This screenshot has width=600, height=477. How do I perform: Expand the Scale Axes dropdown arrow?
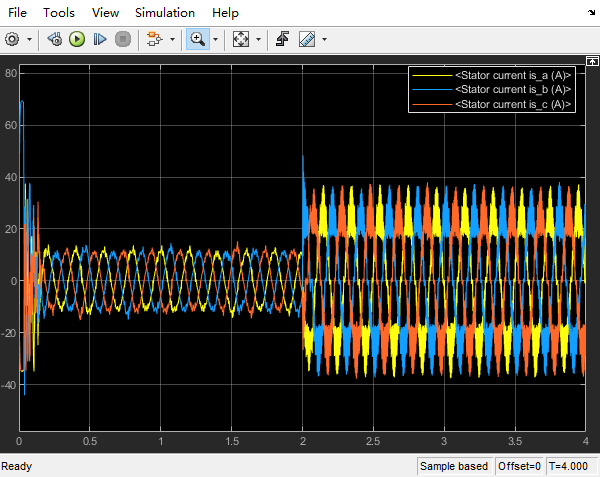pyautogui.click(x=258, y=40)
